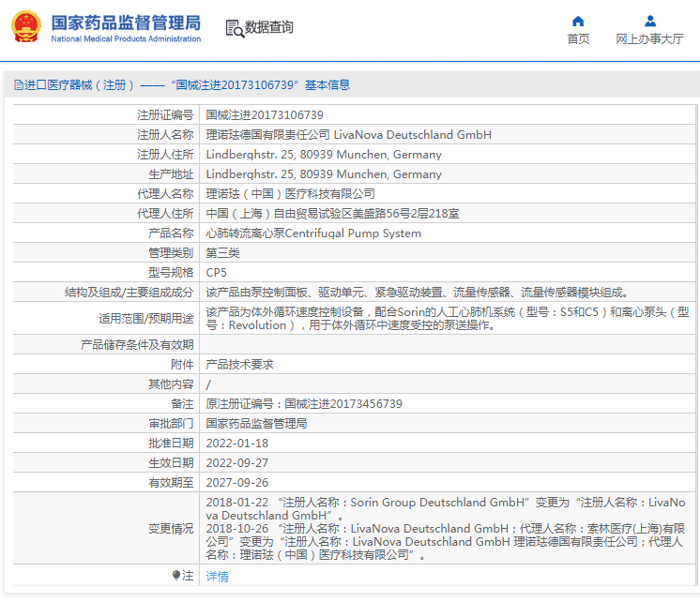Go to the 首页 text label
700x602 pixels.
(578, 39)
